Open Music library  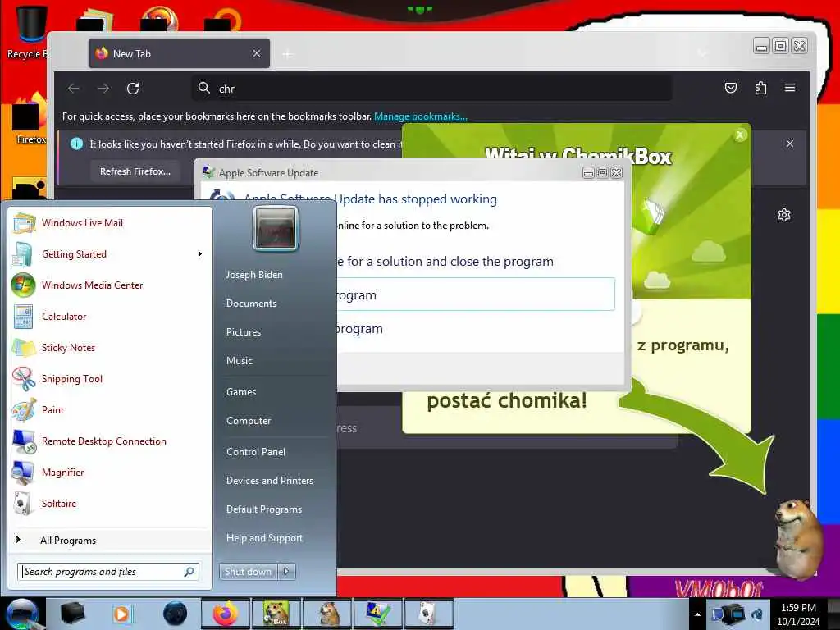pos(239,361)
